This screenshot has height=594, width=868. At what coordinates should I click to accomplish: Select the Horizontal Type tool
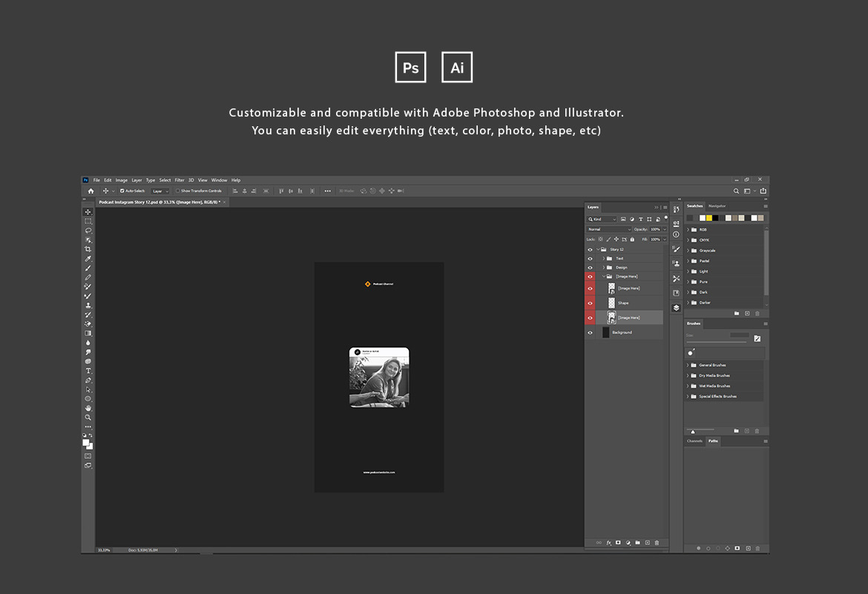tap(88, 371)
